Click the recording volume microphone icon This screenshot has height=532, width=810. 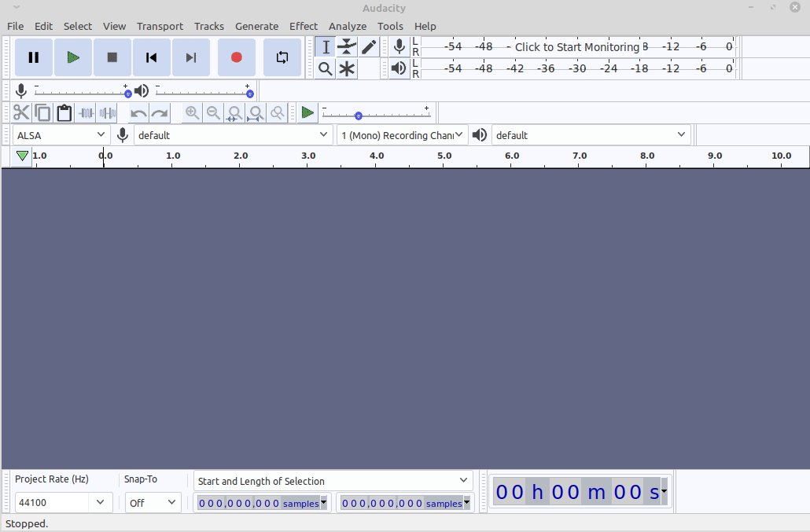click(x=20, y=91)
